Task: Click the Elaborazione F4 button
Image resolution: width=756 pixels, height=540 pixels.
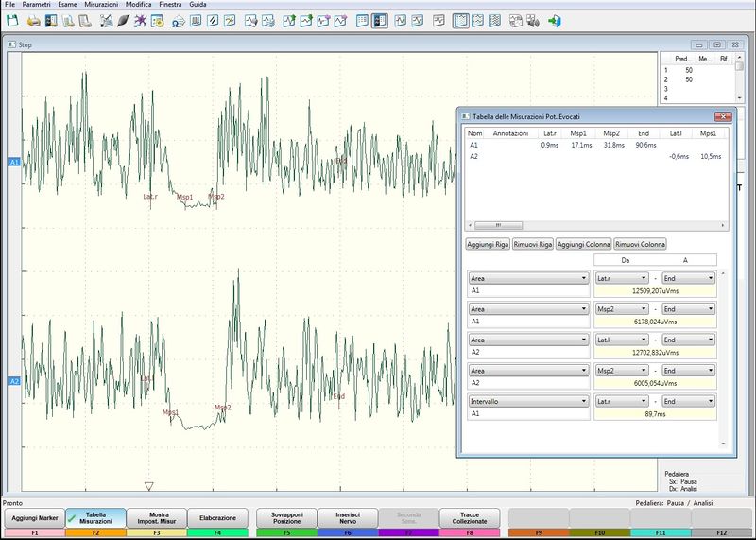Action: click(218, 517)
